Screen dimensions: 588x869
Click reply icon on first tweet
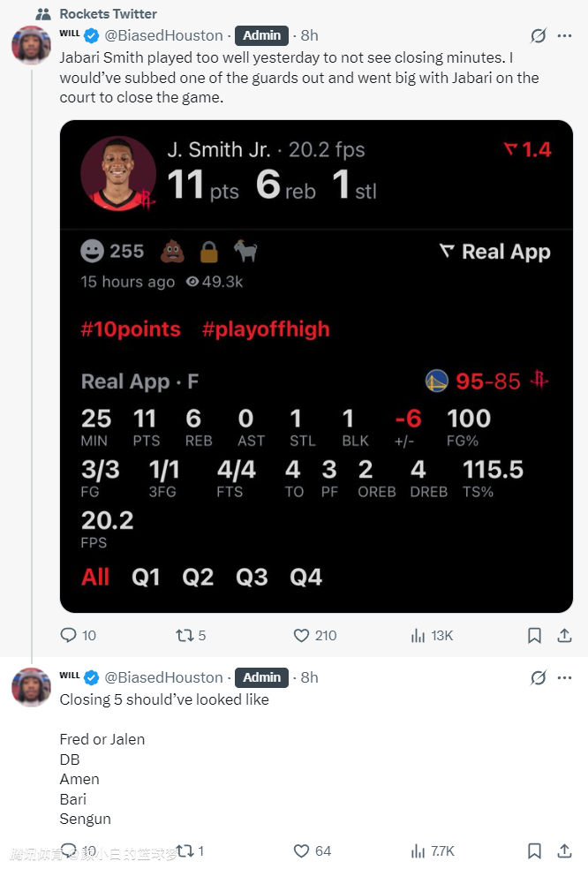[69, 635]
